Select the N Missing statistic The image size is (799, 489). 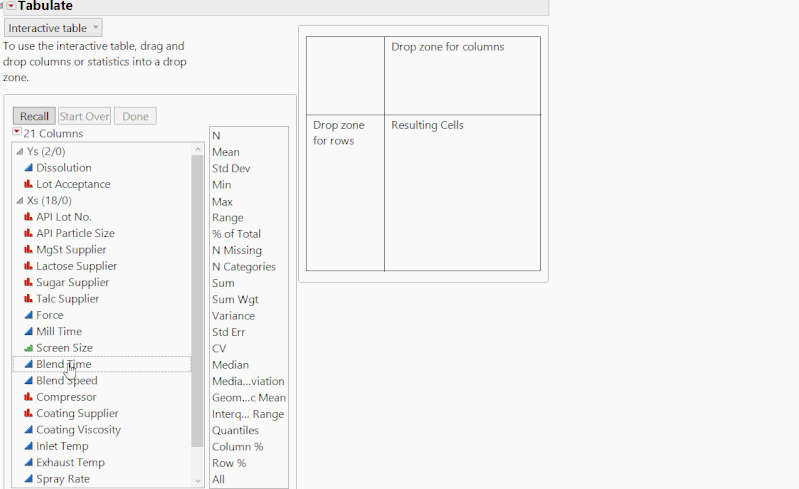click(237, 250)
